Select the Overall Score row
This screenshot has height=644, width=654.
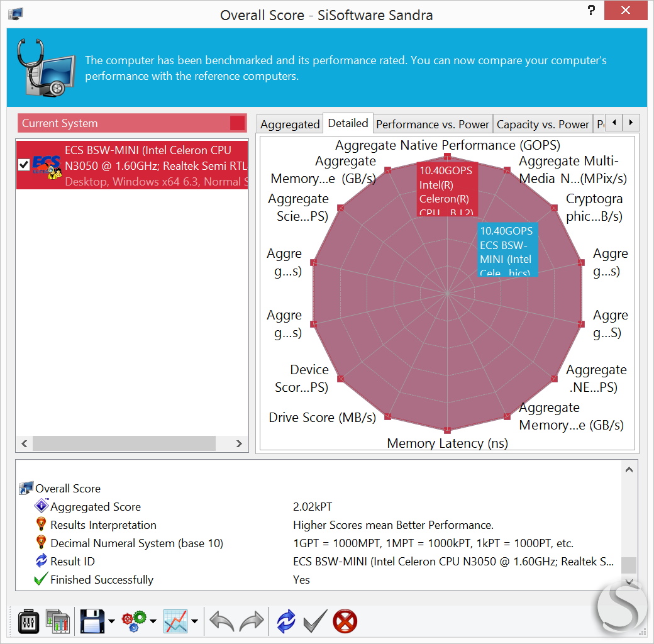67,488
